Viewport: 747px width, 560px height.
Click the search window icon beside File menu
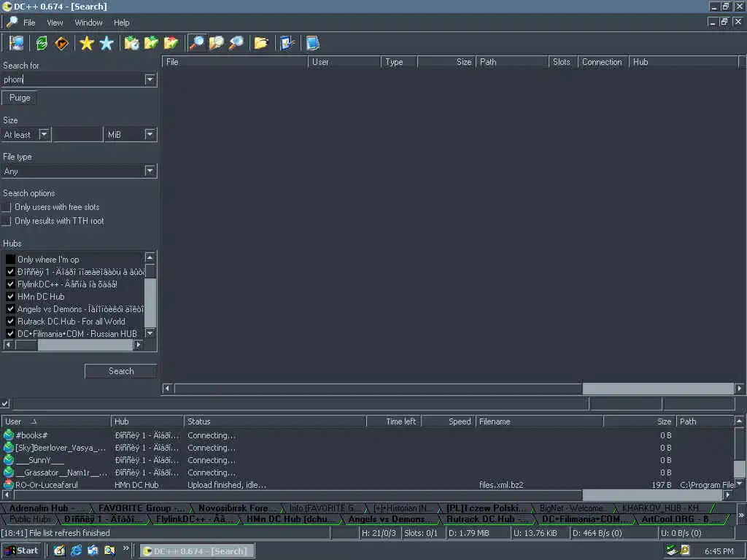12,22
